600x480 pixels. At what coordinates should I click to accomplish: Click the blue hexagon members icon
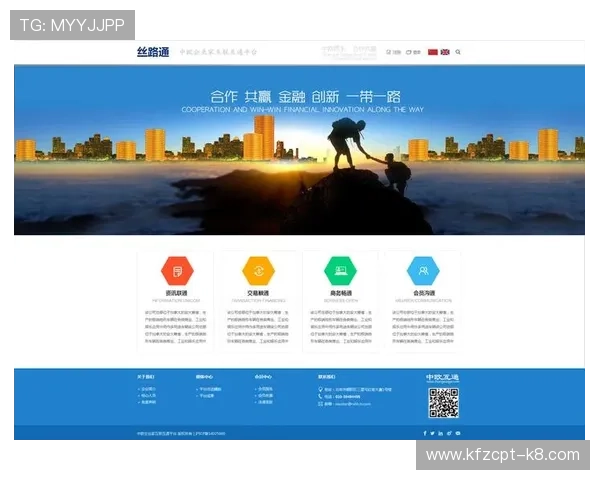(423, 271)
